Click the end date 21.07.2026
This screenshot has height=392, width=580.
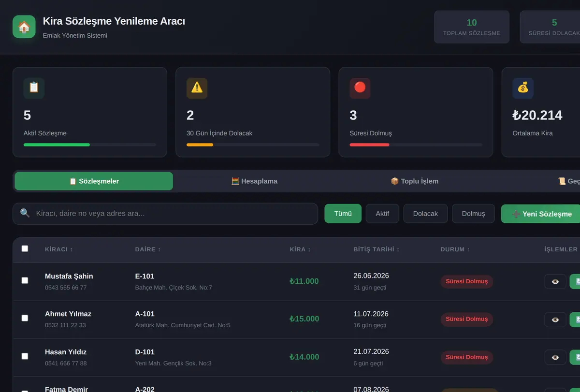point(371,351)
